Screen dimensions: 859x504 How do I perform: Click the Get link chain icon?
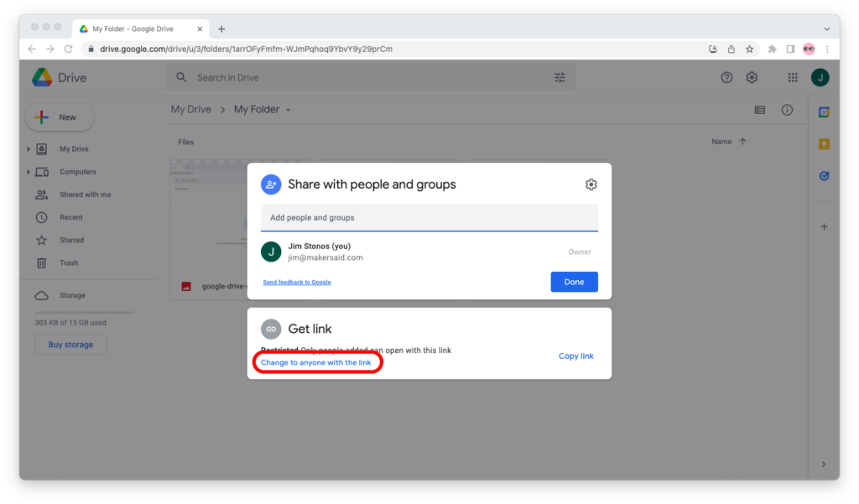coord(271,330)
